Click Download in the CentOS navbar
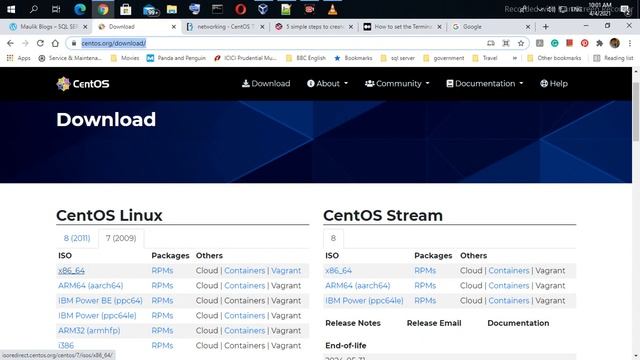The height and width of the screenshot is (360, 640). 266,84
